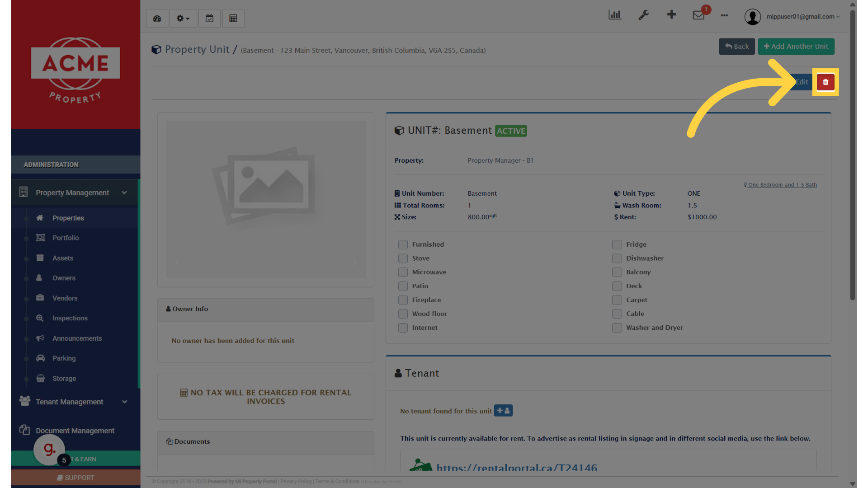Viewport: 868px width, 488px height.
Task: Toggle the Dishwasher checkbox
Action: coord(617,258)
